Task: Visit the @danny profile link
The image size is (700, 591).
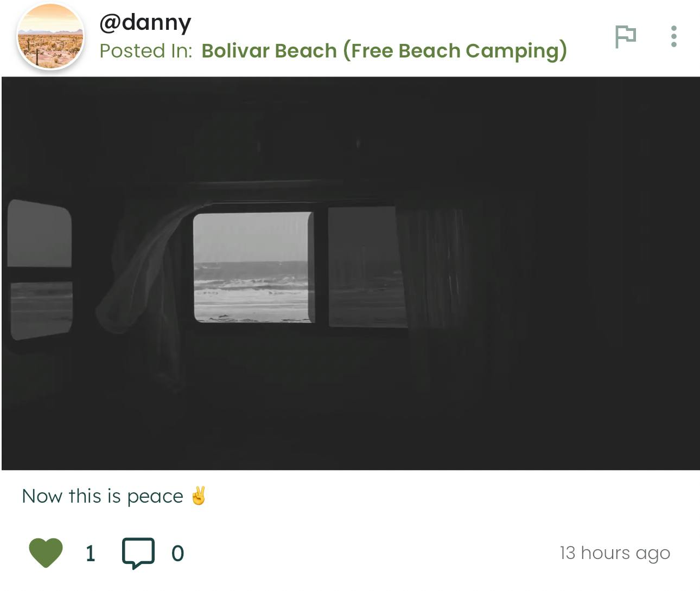Action: [145, 22]
